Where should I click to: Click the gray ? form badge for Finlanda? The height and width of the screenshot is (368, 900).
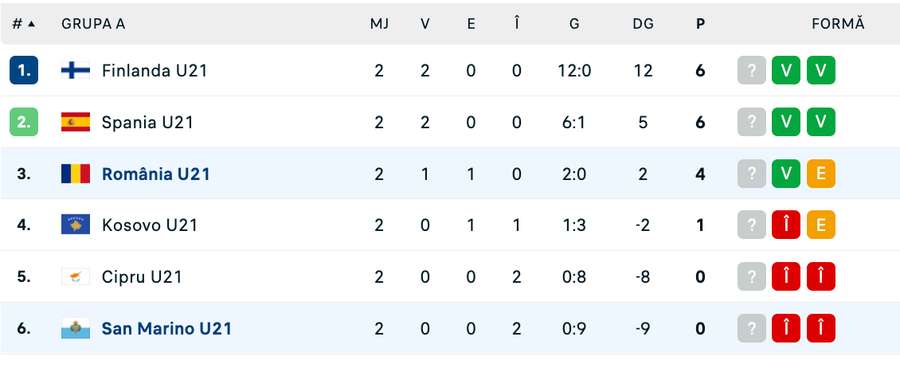click(x=752, y=71)
